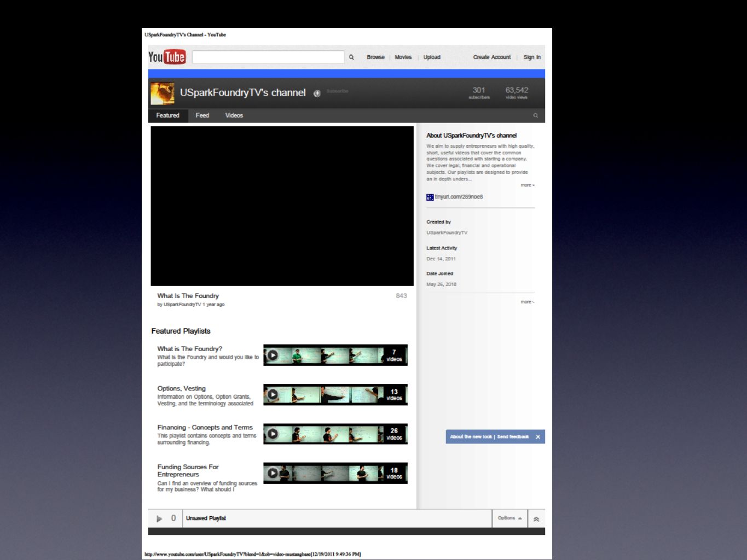This screenshot has height=560, width=747.
Task: Click the '7 videos' playlist count
Action: (394, 355)
